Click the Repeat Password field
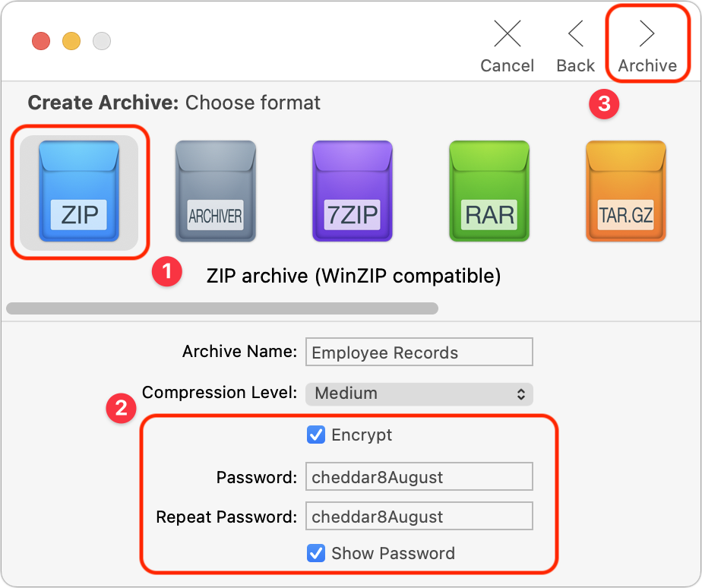This screenshot has width=702, height=588. coord(419,516)
